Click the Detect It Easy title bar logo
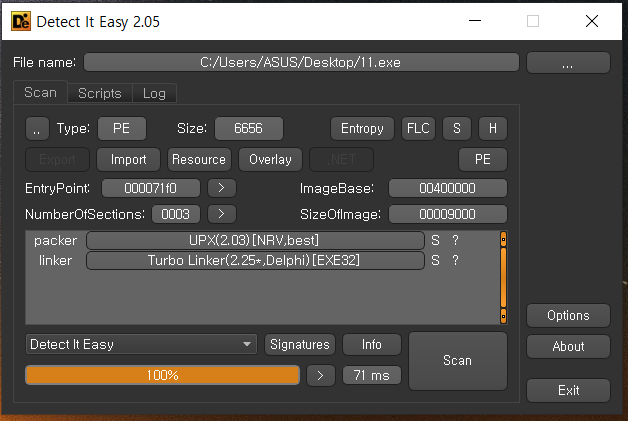Viewport: 628px width, 421px height. 21,21
